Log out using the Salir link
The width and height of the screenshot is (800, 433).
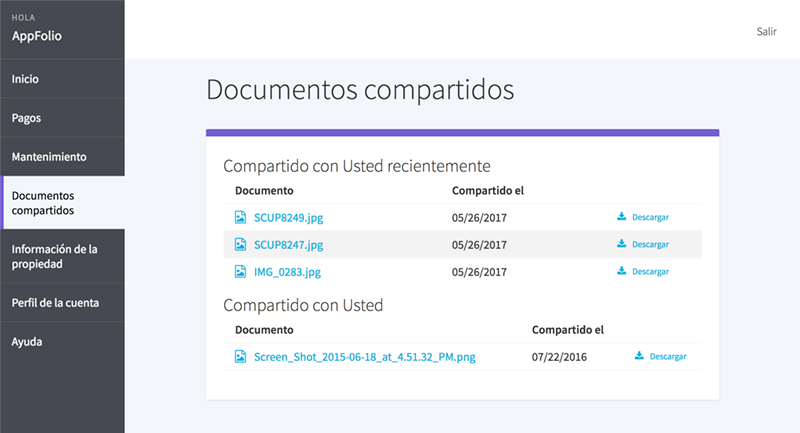(766, 31)
